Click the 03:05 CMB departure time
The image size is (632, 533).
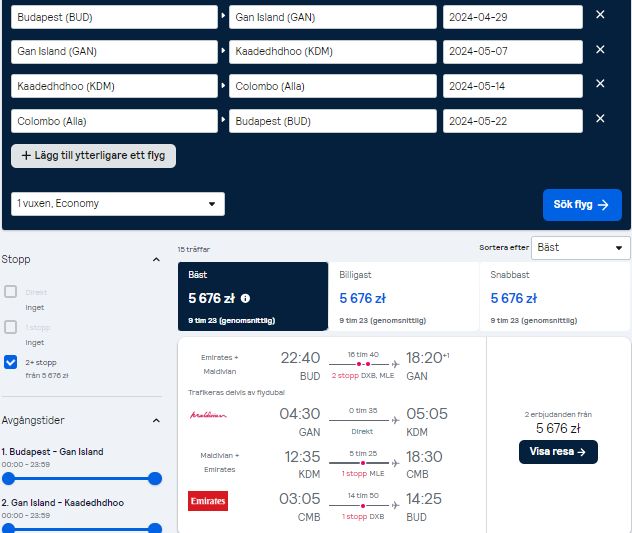(300, 499)
